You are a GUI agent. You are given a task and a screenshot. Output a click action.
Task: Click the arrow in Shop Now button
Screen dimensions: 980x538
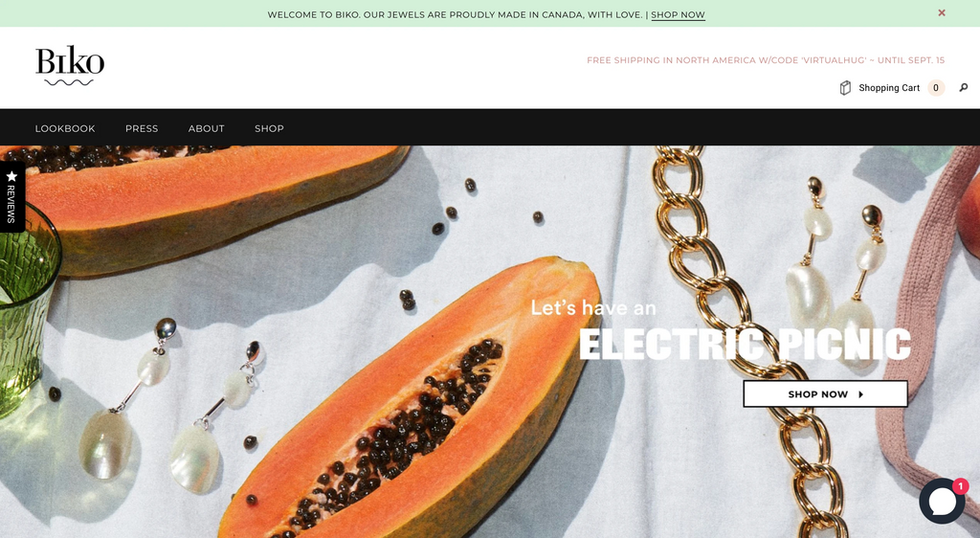[860, 394]
